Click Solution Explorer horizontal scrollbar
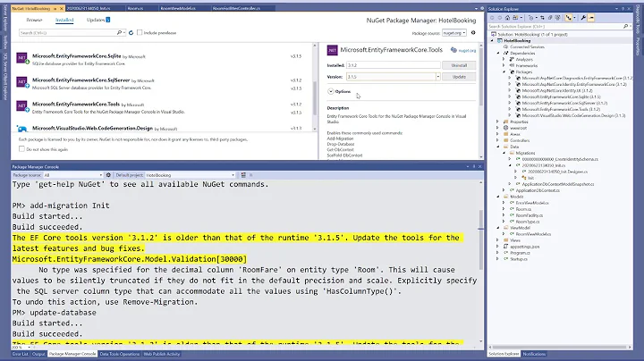Viewport: 644px width, 361px height. [x=560, y=347]
